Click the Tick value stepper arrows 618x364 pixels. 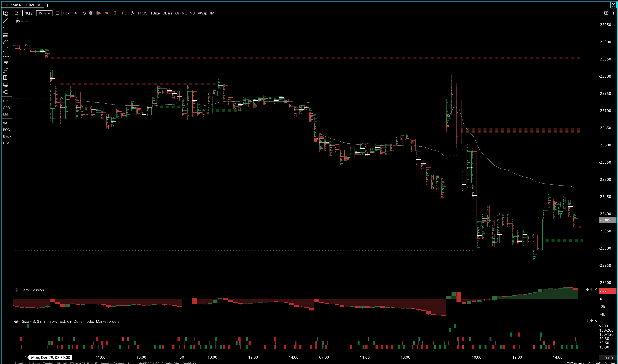[84, 13]
